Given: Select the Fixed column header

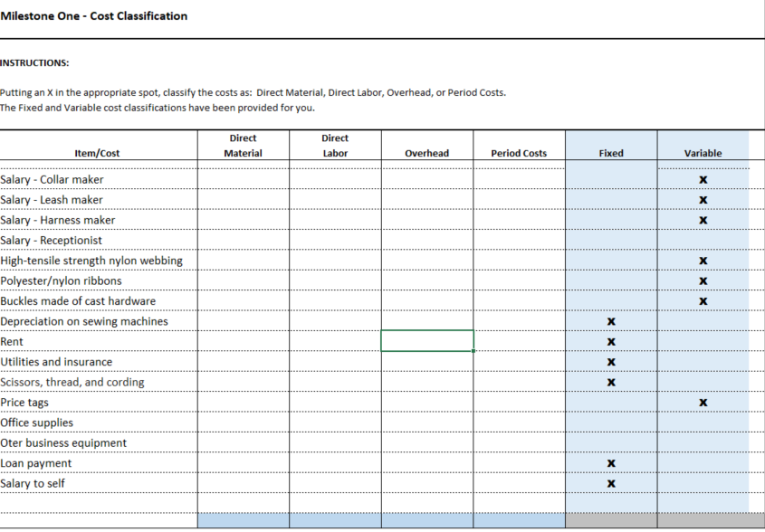Looking at the screenshot, I should click(x=611, y=152).
